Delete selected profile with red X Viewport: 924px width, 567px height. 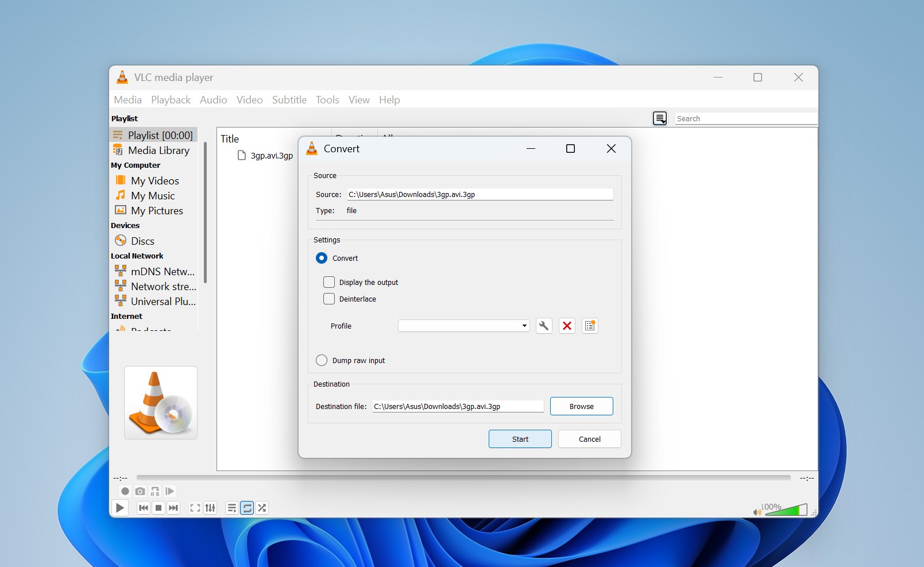coord(567,326)
